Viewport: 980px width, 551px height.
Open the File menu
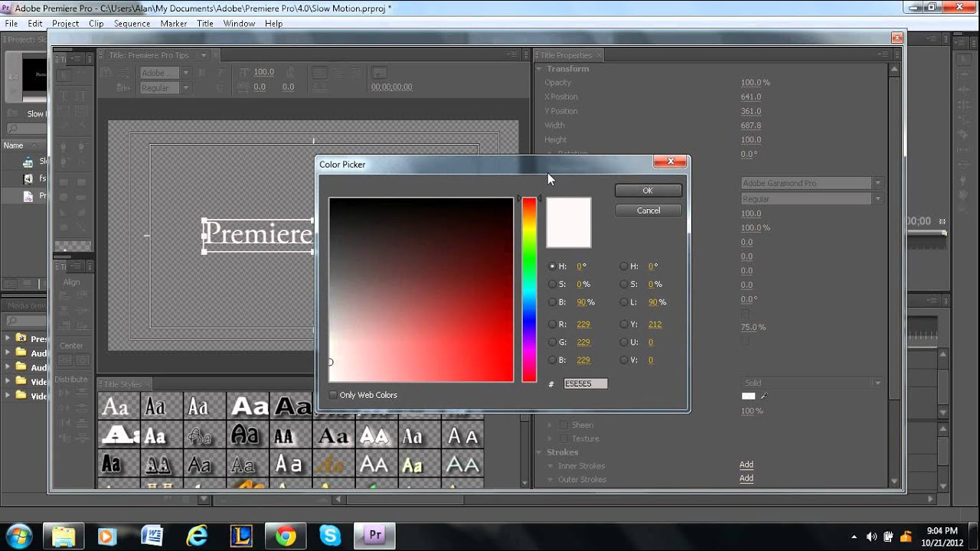click(x=11, y=24)
